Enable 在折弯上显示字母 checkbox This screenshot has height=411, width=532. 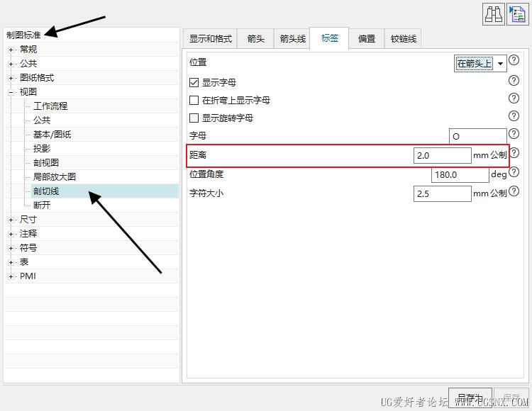click(x=194, y=101)
